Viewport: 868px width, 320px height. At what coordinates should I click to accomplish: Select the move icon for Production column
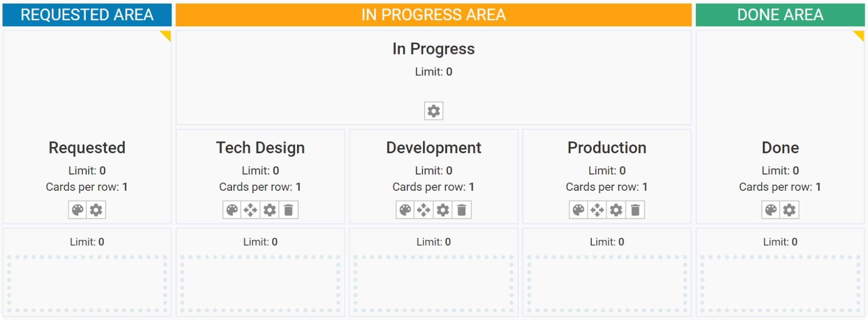[x=597, y=210]
